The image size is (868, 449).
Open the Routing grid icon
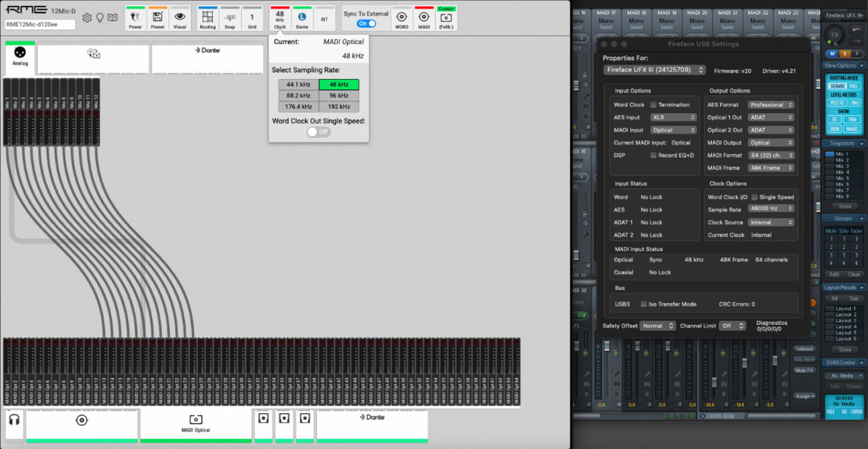click(x=208, y=19)
